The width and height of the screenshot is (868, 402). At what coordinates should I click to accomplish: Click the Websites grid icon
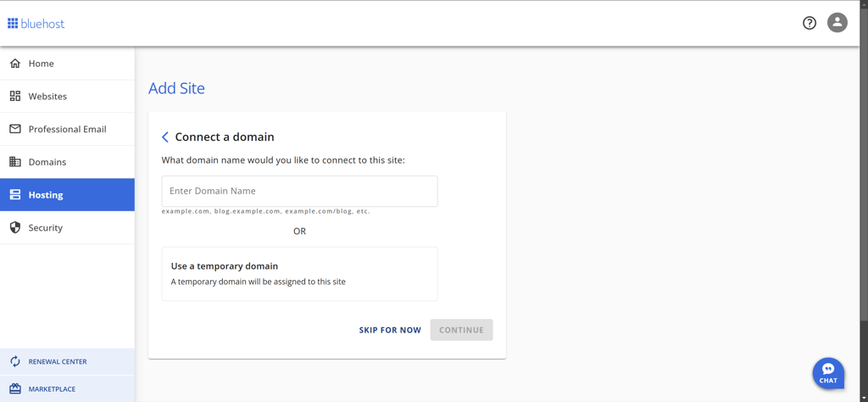click(x=15, y=96)
